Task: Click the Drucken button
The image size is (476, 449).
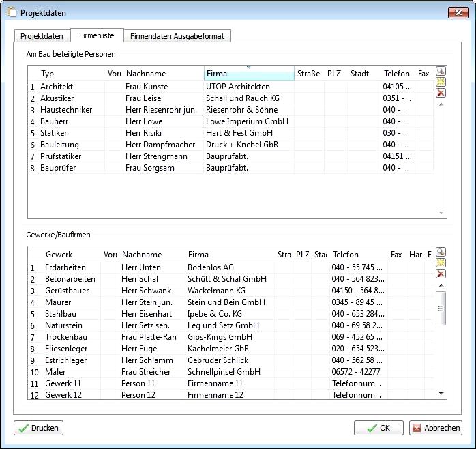Action: (39, 428)
